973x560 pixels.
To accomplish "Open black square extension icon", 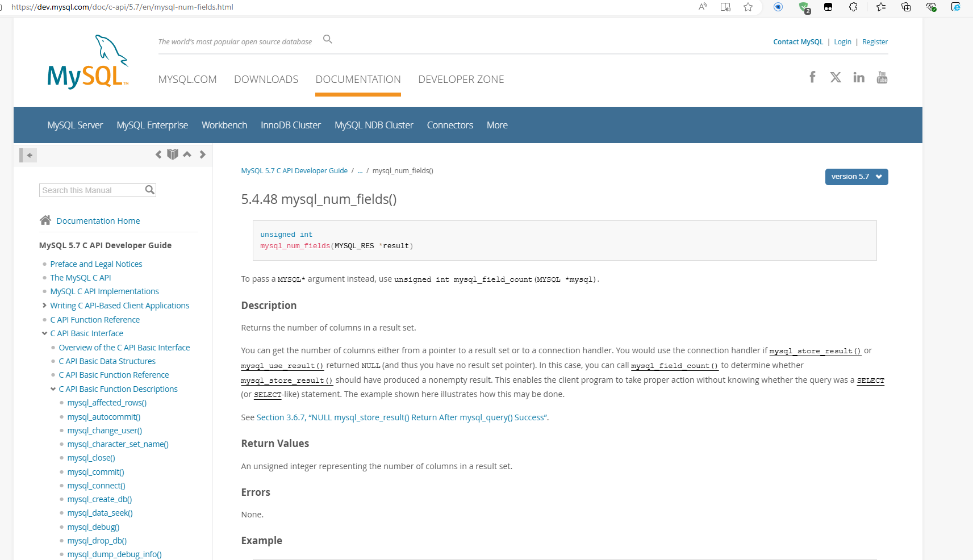I will (828, 7).
